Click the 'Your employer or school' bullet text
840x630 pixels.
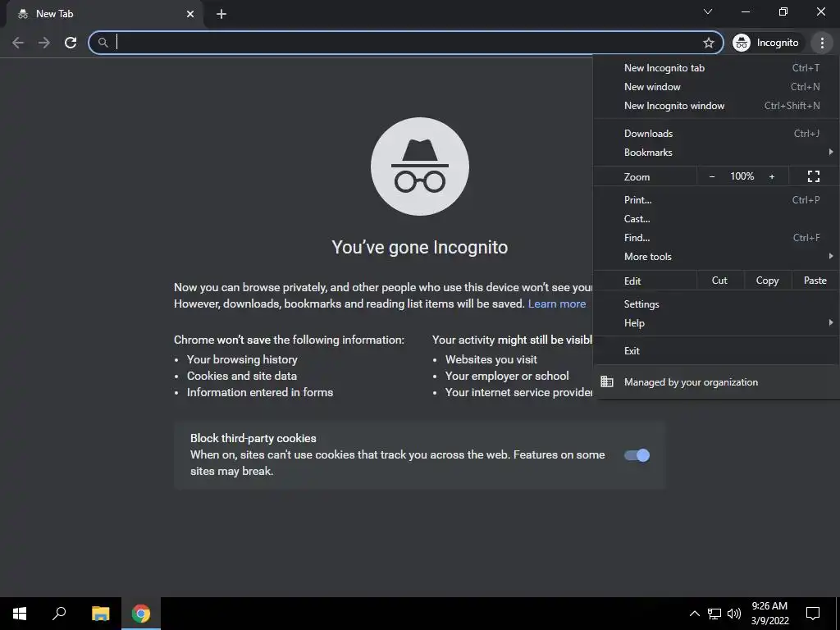[507, 376]
